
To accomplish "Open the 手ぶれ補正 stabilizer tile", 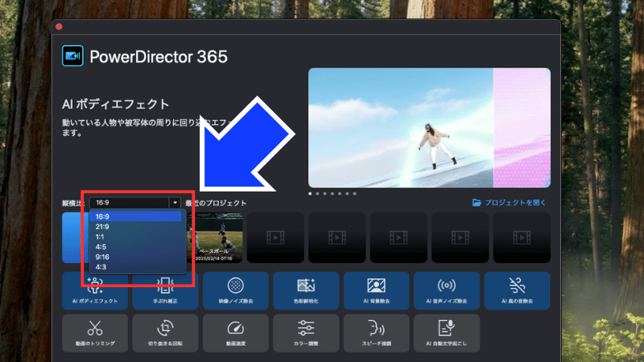I will (165, 290).
